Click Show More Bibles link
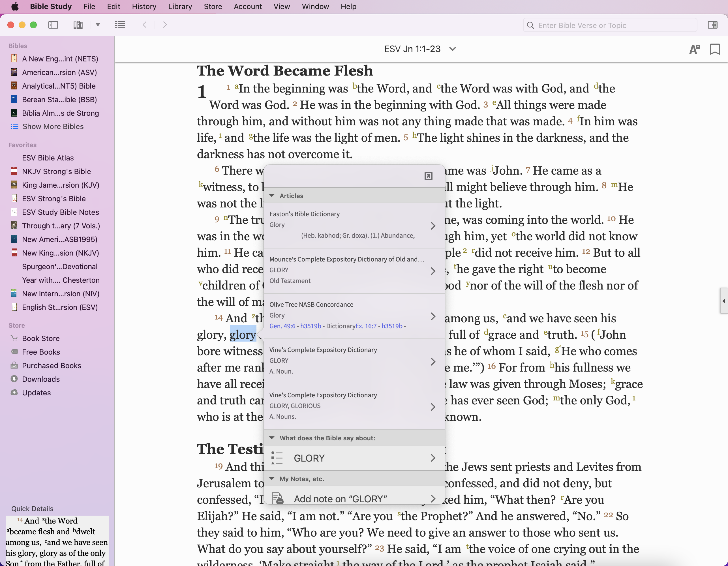Viewport: 728px width, 566px height. (53, 126)
